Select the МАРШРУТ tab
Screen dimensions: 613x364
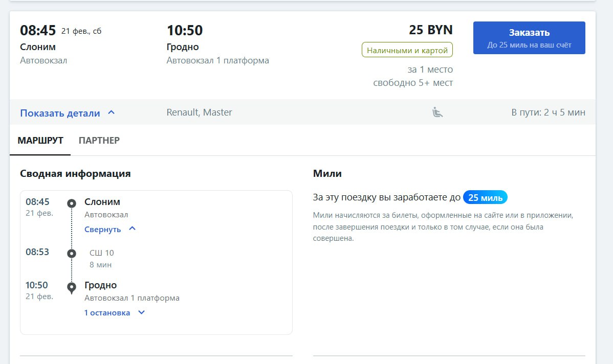(x=40, y=140)
